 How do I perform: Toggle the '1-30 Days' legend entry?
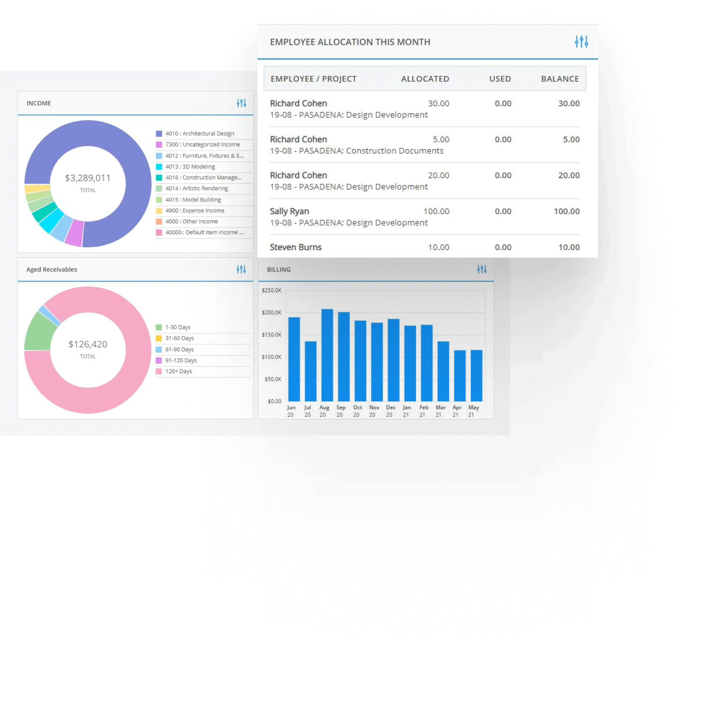[x=178, y=327]
